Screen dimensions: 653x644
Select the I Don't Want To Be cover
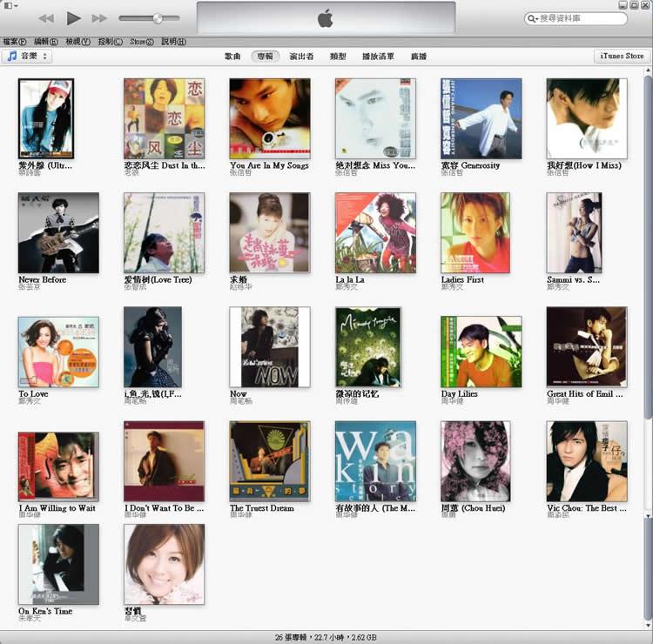[x=164, y=461]
